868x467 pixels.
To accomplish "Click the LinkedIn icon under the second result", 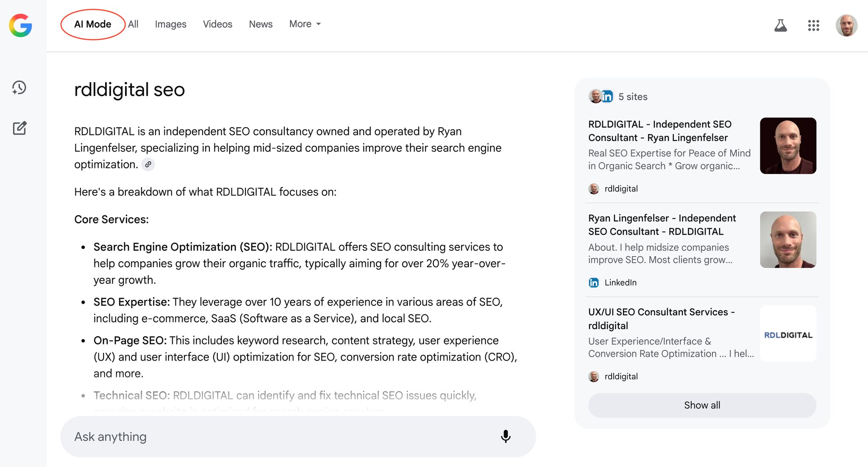I will click(x=594, y=282).
